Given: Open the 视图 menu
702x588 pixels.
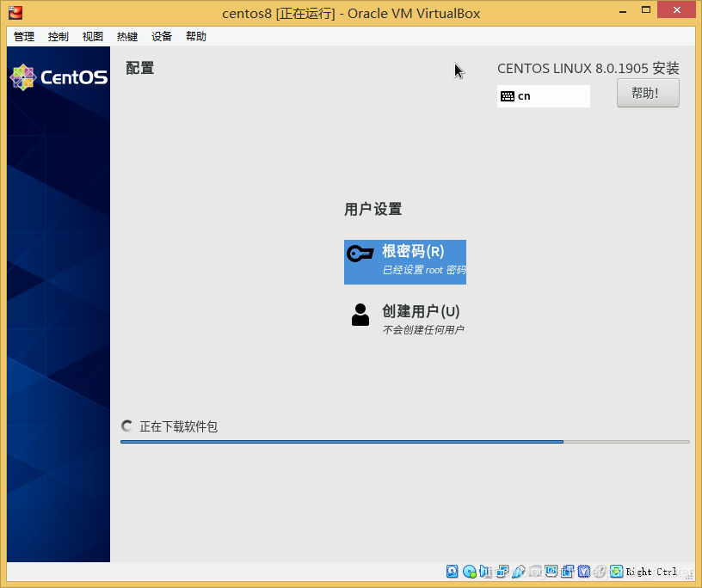Looking at the screenshot, I should 93,37.
